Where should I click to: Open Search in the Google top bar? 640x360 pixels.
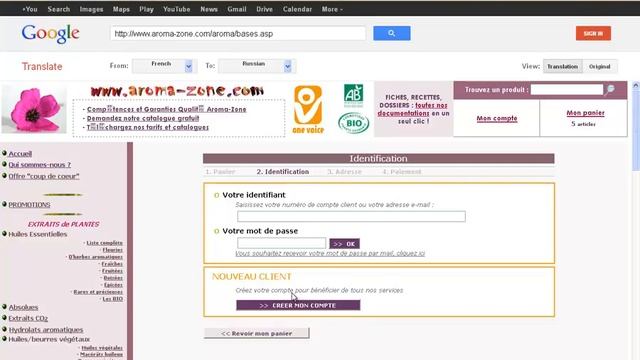[59, 9]
